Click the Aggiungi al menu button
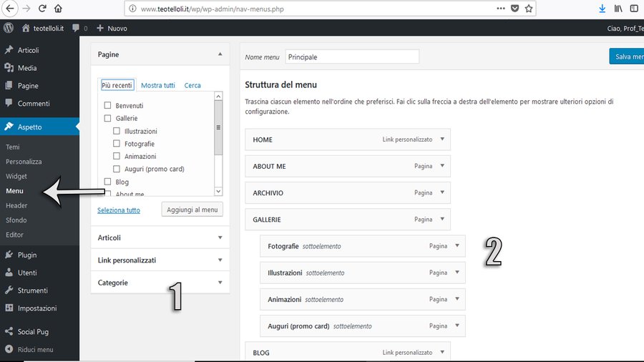 (x=192, y=210)
